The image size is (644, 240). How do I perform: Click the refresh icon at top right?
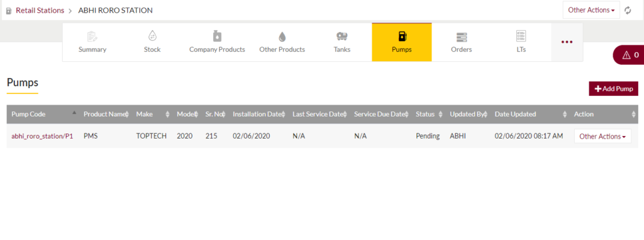coord(628,11)
